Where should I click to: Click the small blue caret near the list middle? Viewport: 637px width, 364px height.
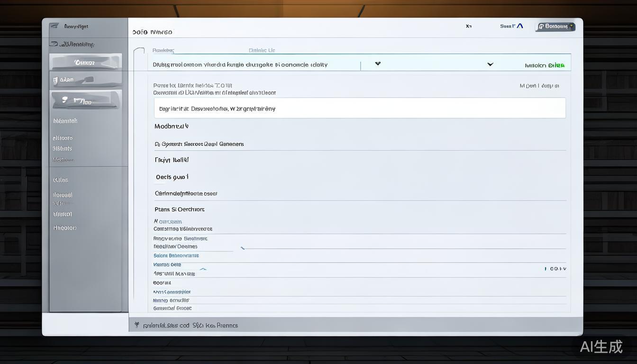[x=203, y=269]
